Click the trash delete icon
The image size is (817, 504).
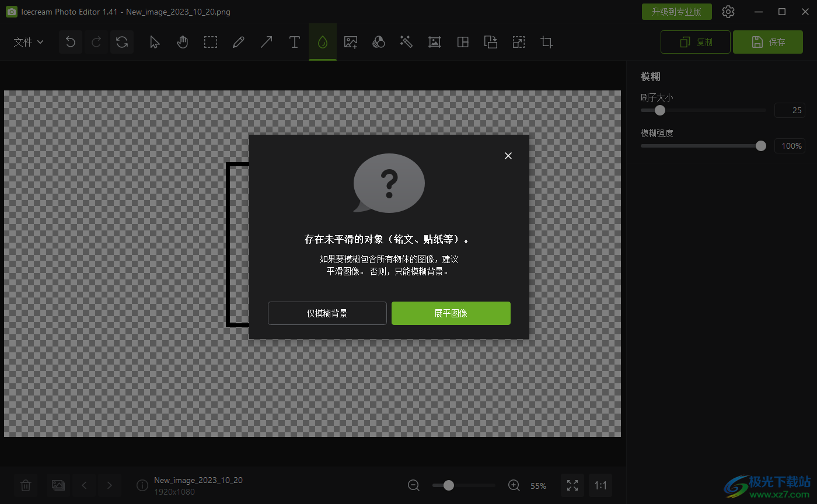(x=26, y=485)
